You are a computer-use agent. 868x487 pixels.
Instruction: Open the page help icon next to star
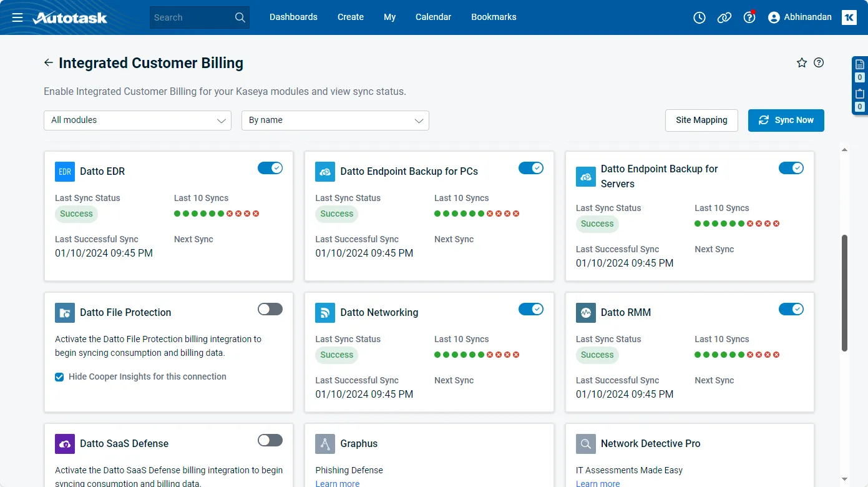click(819, 62)
